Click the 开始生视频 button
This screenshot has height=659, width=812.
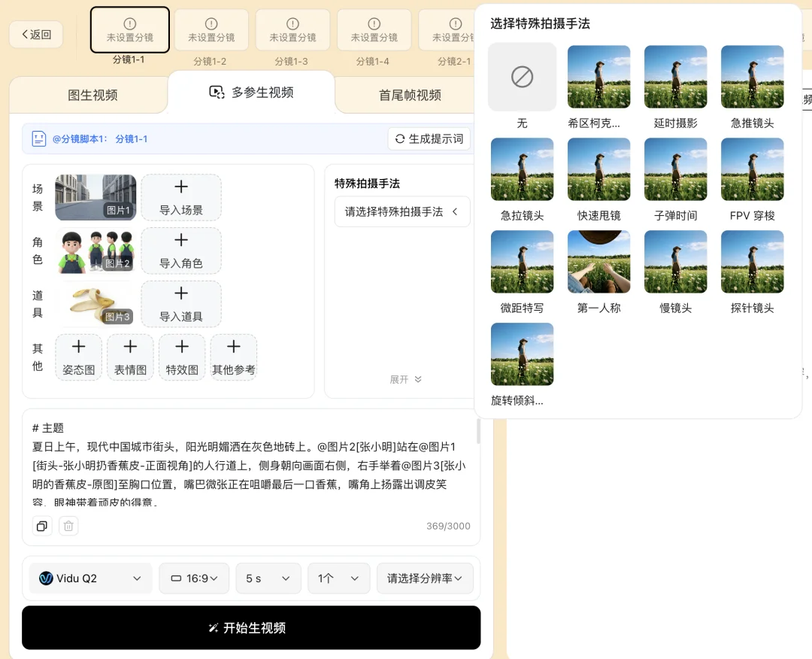click(251, 627)
